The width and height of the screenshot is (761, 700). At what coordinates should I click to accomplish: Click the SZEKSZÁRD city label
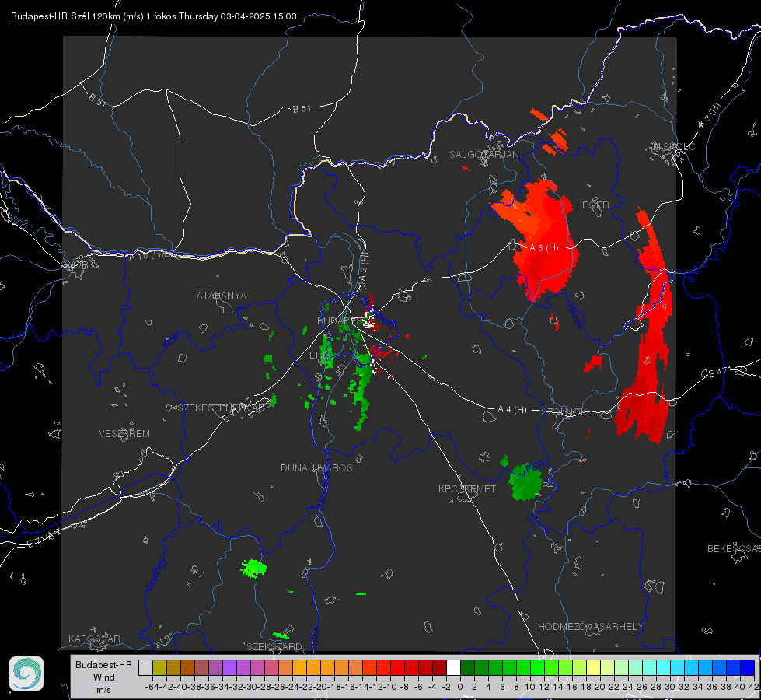point(274,646)
